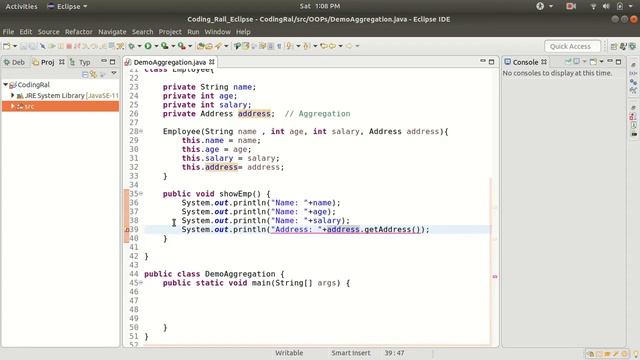Toggle Link with Editor in Project Explorer
The image size is (640, 360).
point(93,74)
